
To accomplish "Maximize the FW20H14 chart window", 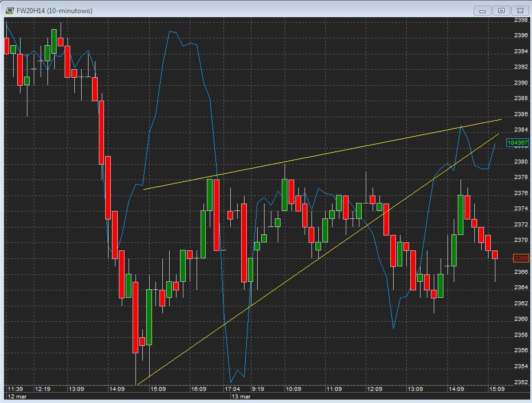I will [x=501, y=10].
